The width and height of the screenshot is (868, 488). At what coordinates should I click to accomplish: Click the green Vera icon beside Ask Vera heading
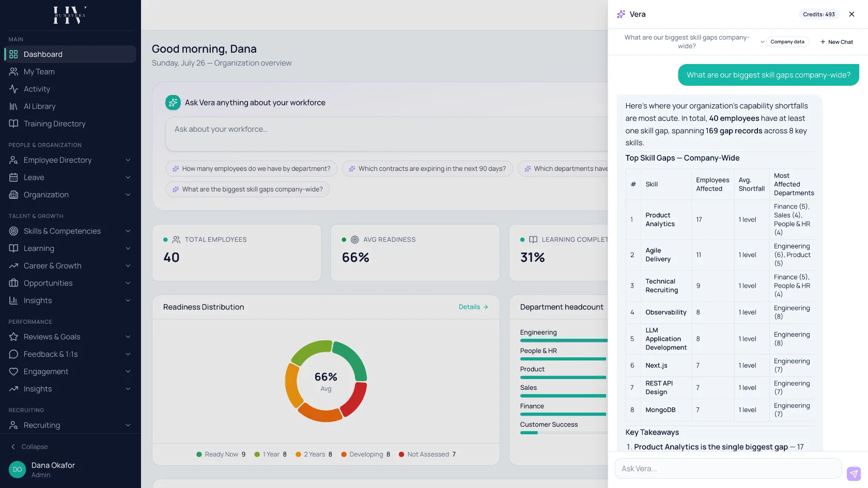click(x=173, y=103)
